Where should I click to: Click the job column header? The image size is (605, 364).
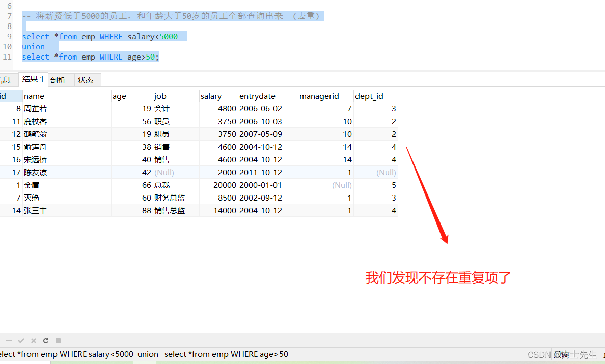[x=176, y=96]
